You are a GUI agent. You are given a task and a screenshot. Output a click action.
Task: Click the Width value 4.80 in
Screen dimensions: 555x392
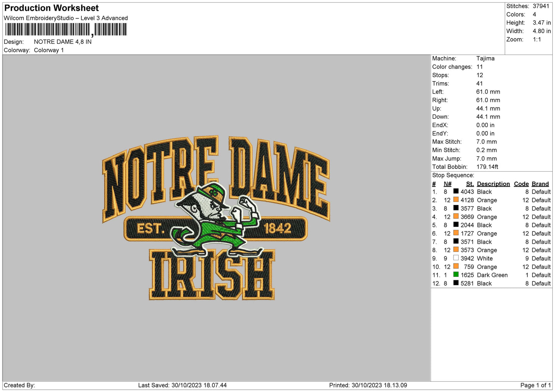click(x=542, y=31)
